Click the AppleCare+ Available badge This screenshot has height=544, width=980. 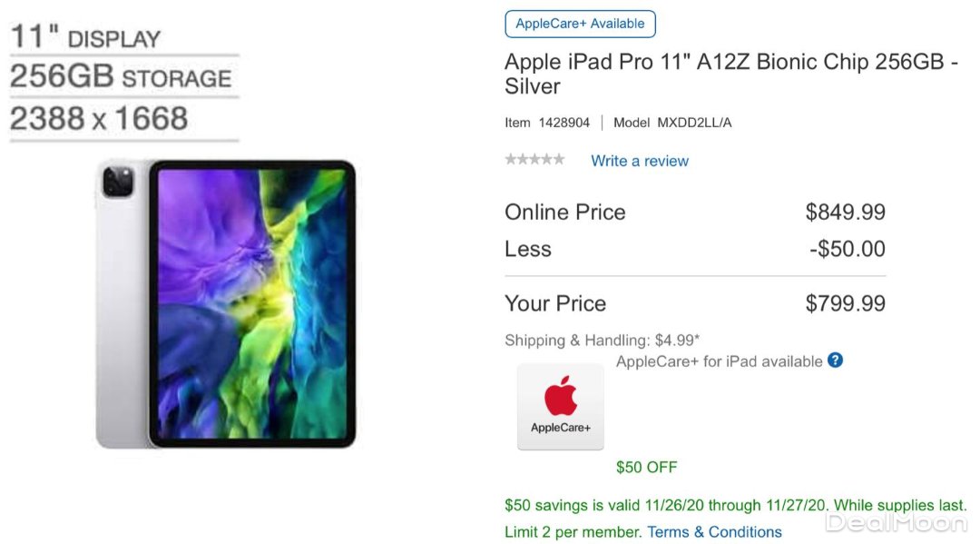580,24
